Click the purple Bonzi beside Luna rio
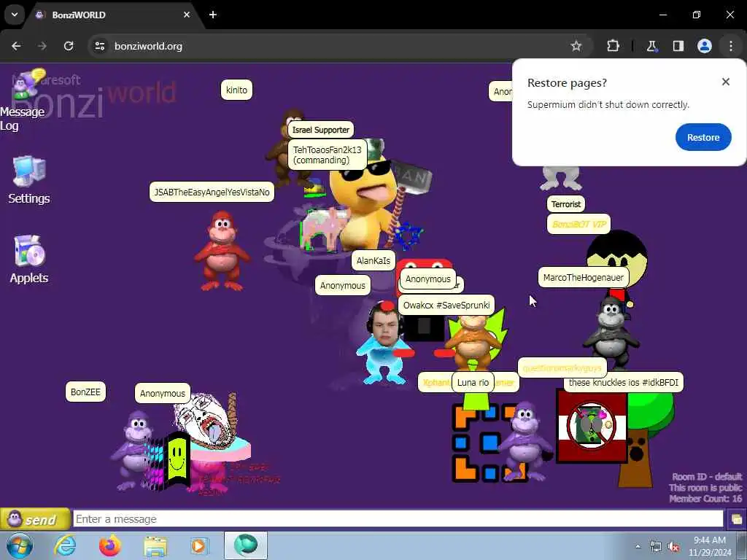The height and width of the screenshot is (560, 747). click(524, 440)
